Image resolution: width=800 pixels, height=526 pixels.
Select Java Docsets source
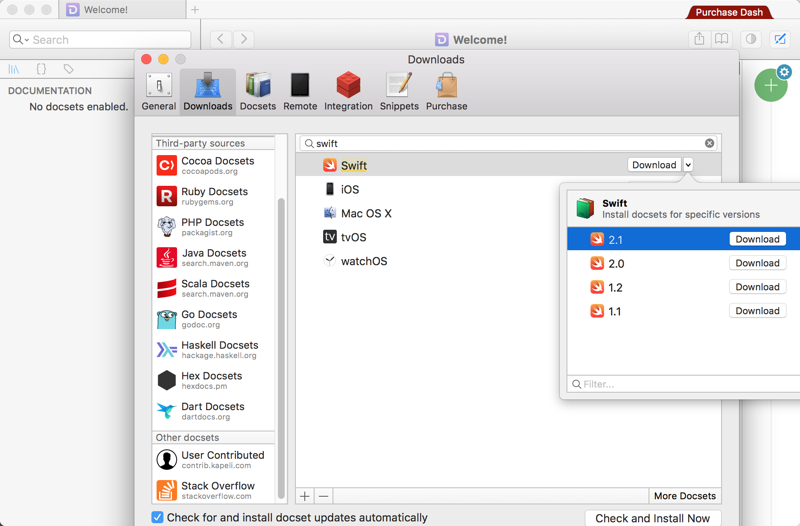(x=213, y=257)
